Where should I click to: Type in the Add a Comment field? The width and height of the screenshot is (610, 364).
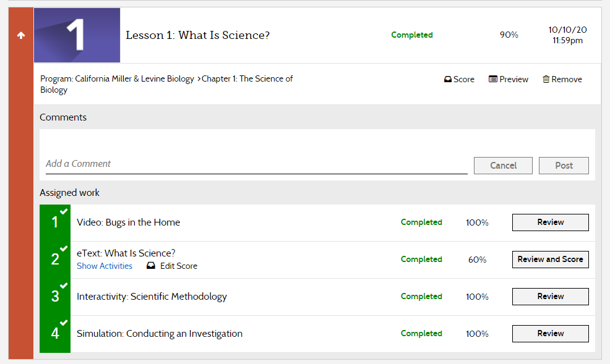click(x=256, y=164)
